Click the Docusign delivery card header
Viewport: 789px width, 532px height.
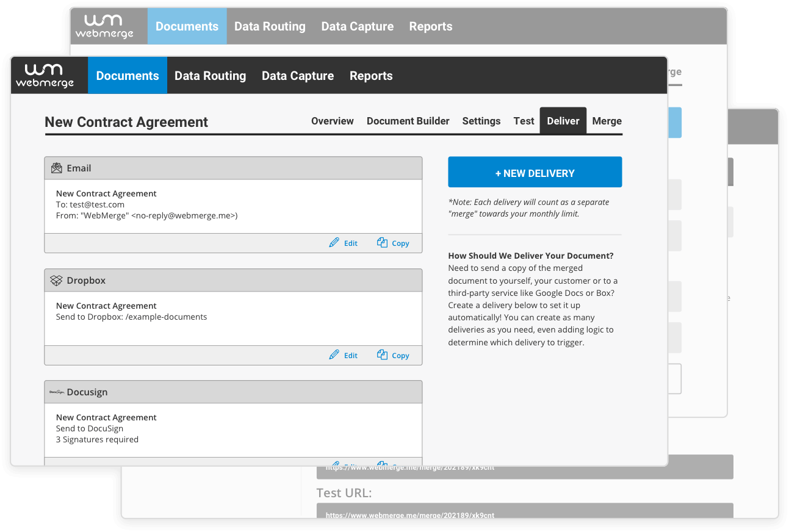(233, 392)
